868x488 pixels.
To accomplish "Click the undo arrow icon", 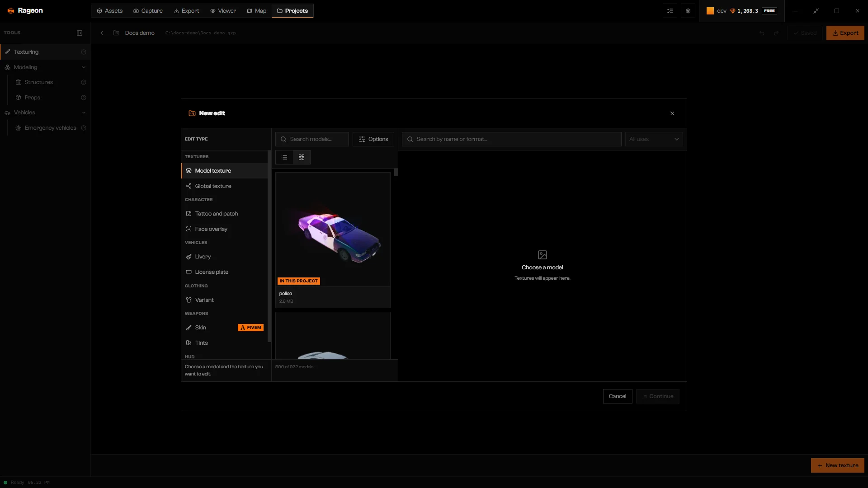I will (762, 33).
